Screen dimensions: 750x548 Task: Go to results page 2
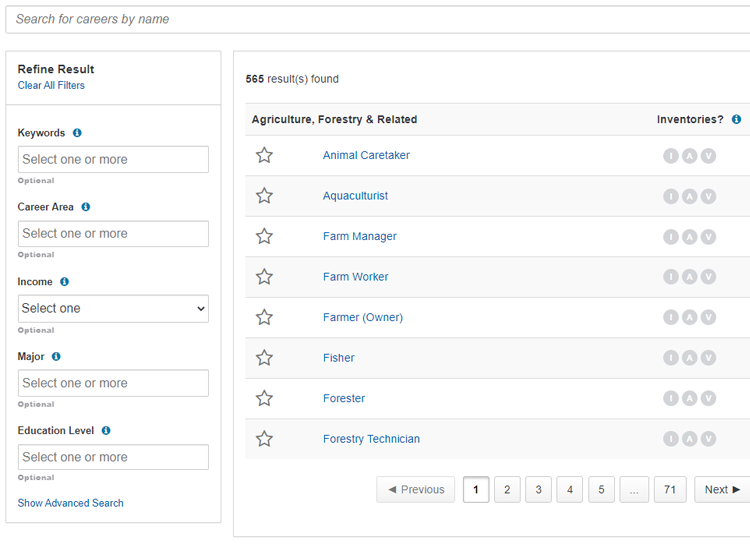tap(507, 490)
